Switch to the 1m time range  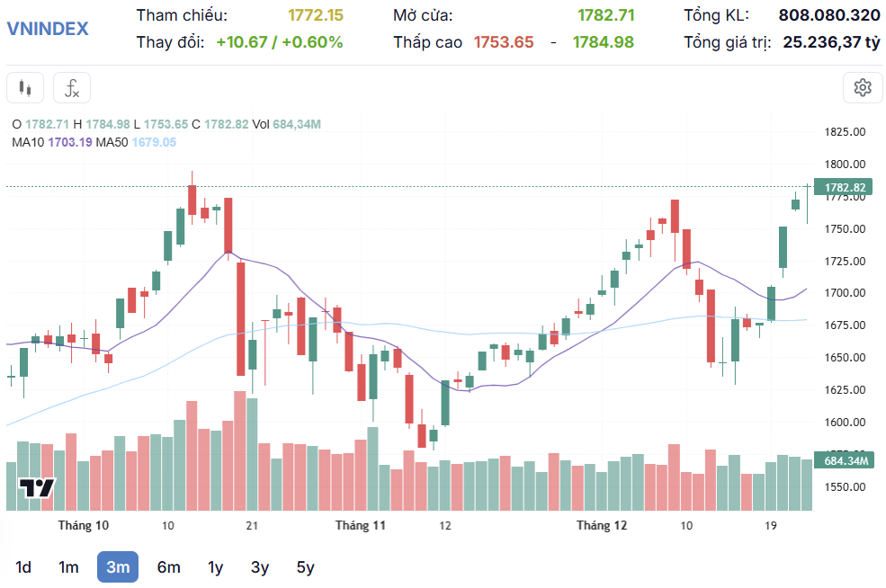click(x=68, y=567)
